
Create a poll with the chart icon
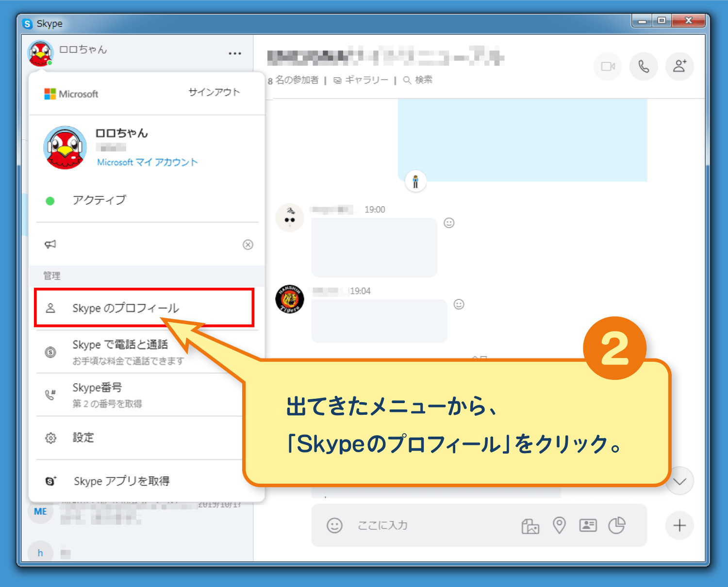click(x=617, y=525)
